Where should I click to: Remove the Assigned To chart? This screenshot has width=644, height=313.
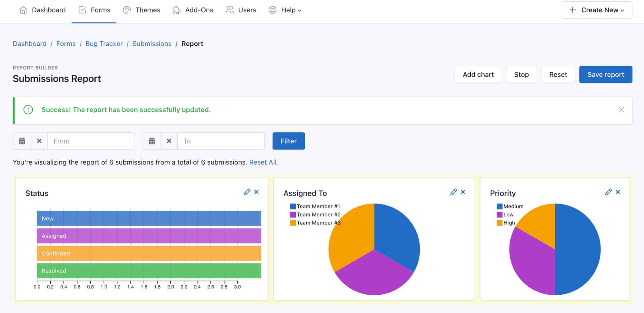[463, 192]
